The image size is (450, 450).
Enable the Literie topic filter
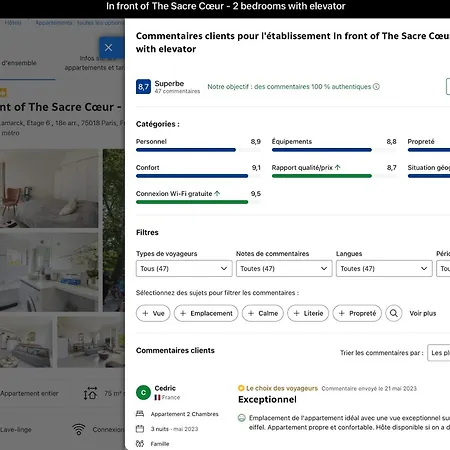[x=308, y=313]
